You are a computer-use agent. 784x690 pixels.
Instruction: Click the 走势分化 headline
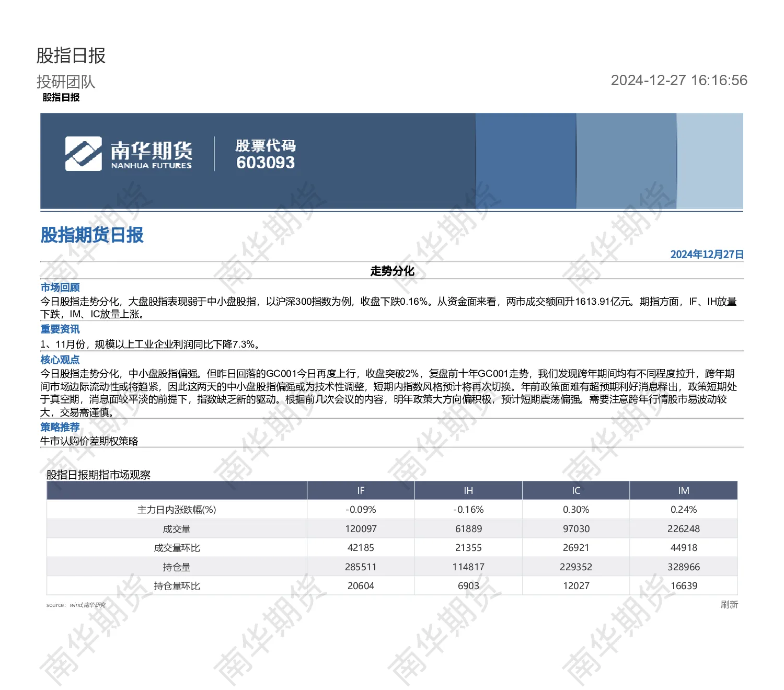(x=392, y=271)
